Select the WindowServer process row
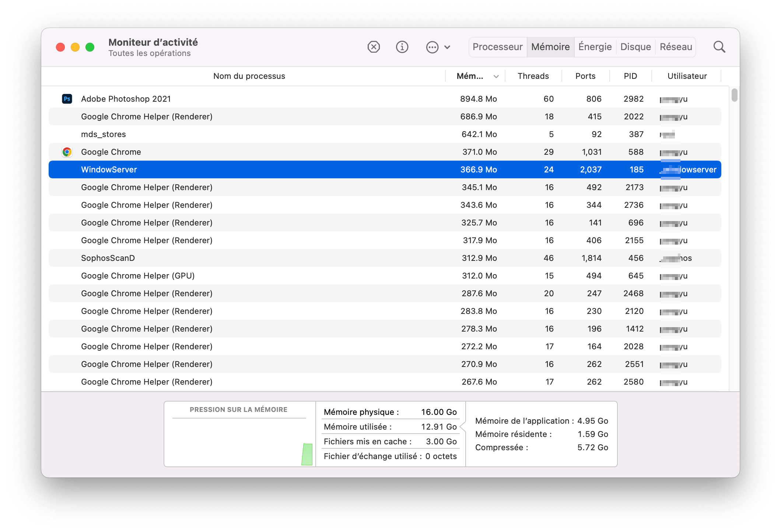The height and width of the screenshot is (532, 781). coord(385,169)
